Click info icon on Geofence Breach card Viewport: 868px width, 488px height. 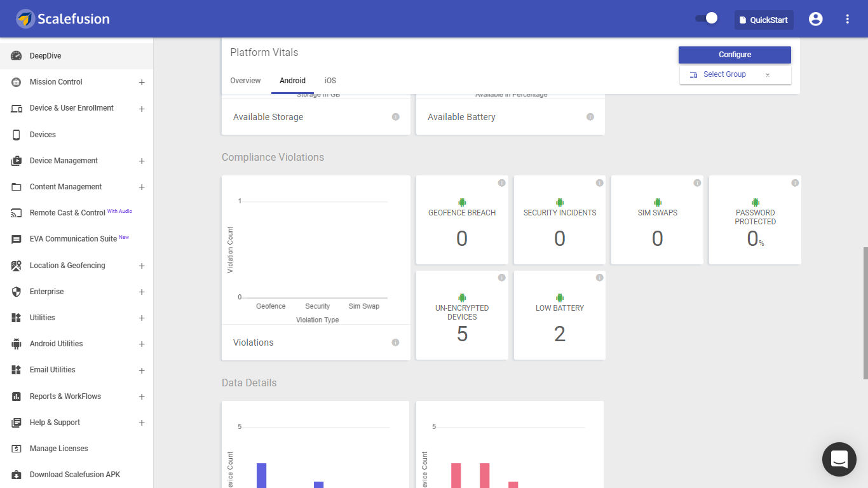tap(501, 183)
